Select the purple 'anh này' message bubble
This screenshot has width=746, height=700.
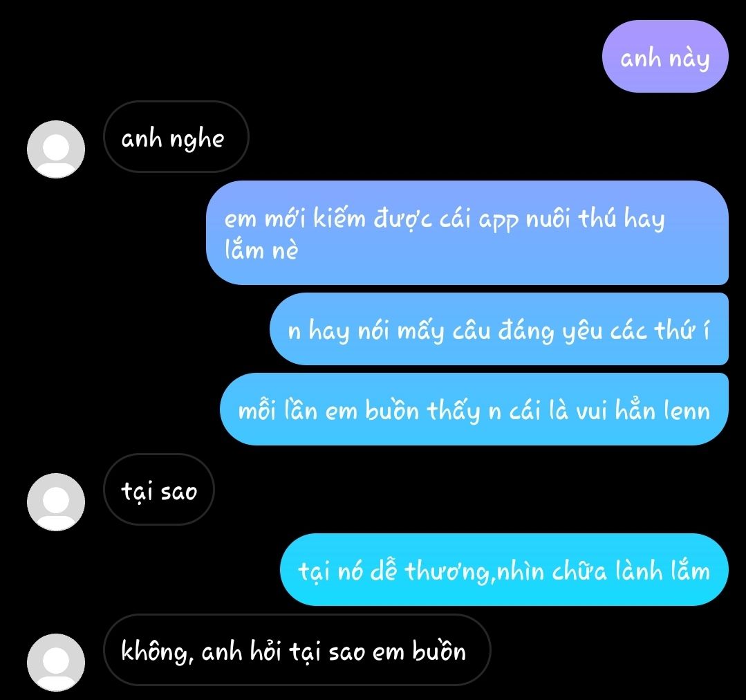coord(665,56)
